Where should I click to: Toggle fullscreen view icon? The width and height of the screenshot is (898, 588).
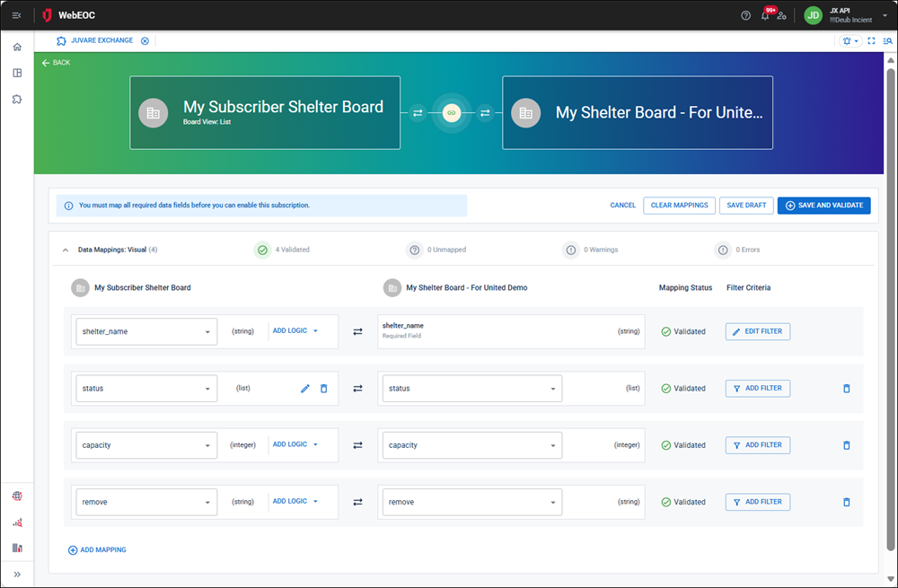871,41
